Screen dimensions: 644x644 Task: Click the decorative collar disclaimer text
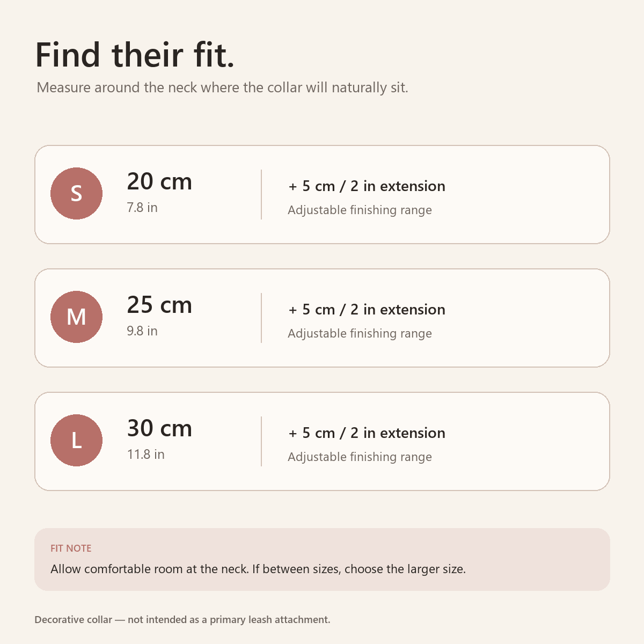point(182,620)
